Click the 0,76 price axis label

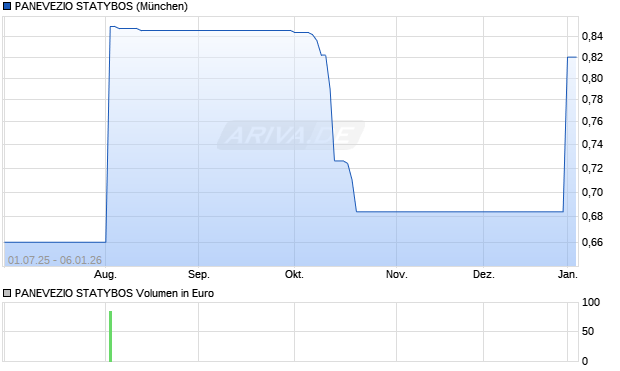[x=592, y=121]
